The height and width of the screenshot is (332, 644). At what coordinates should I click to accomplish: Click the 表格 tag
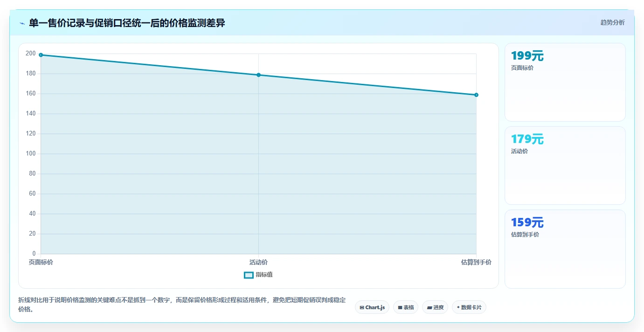(406, 307)
